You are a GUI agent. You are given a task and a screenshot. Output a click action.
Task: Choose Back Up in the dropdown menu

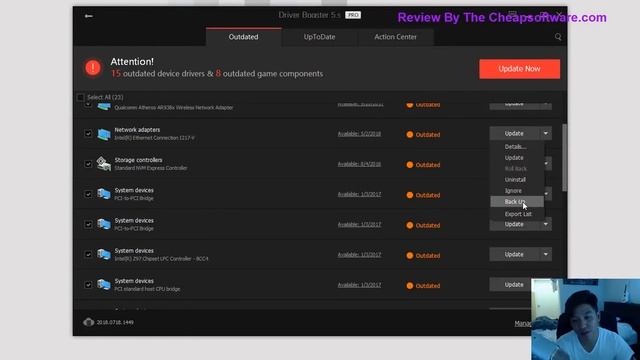[x=517, y=202]
